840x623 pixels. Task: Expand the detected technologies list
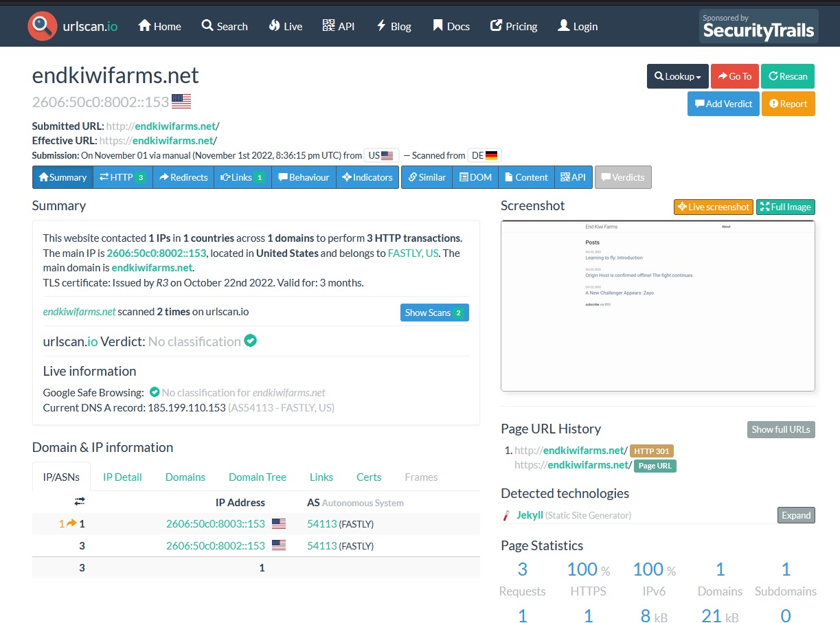[x=796, y=515]
